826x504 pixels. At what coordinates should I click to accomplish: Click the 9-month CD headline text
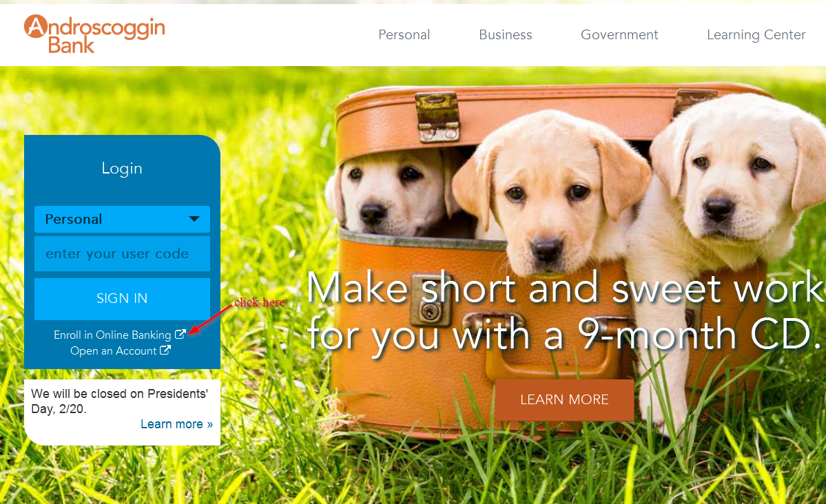click(x=564, y=311)
